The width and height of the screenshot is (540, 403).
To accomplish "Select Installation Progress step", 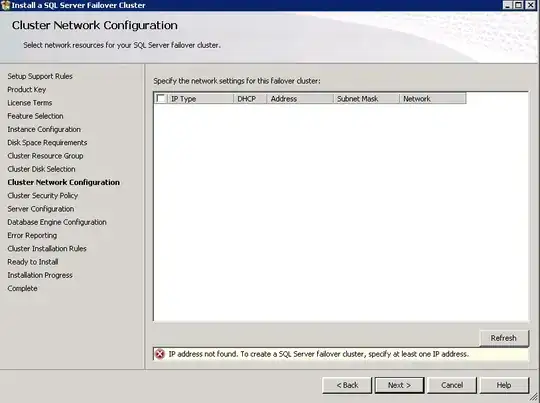I will (40, 275).
